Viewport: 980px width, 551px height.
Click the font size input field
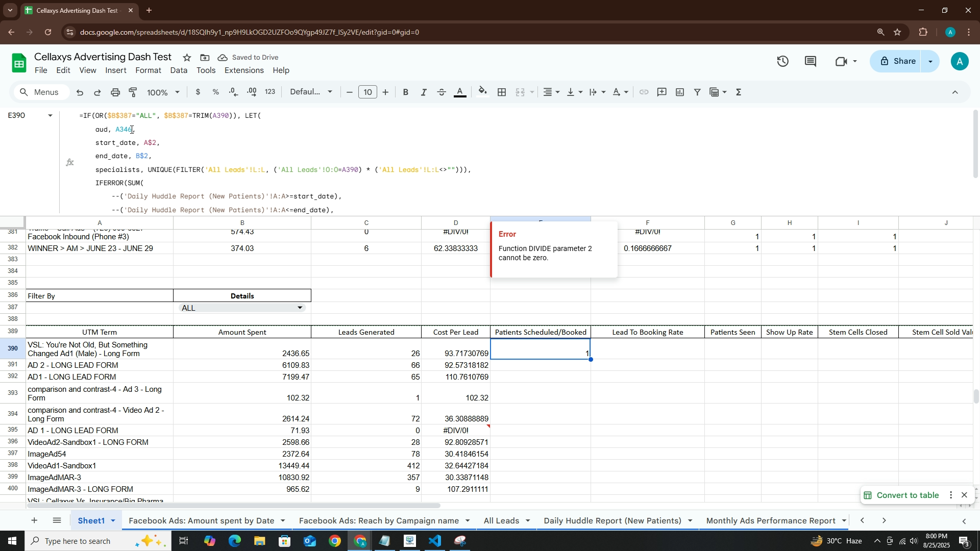(367, 92)
